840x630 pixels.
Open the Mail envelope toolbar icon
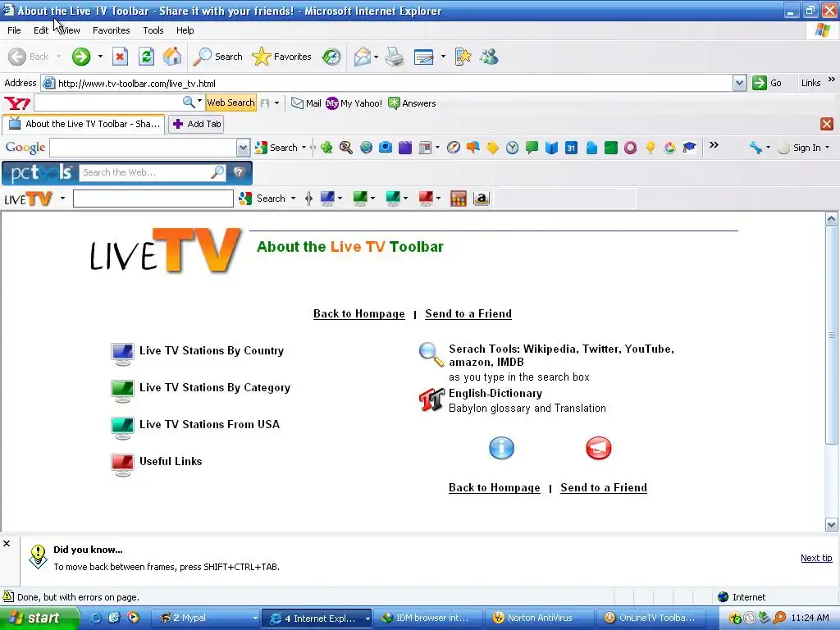pyautogui.click(x=363, y=57)
